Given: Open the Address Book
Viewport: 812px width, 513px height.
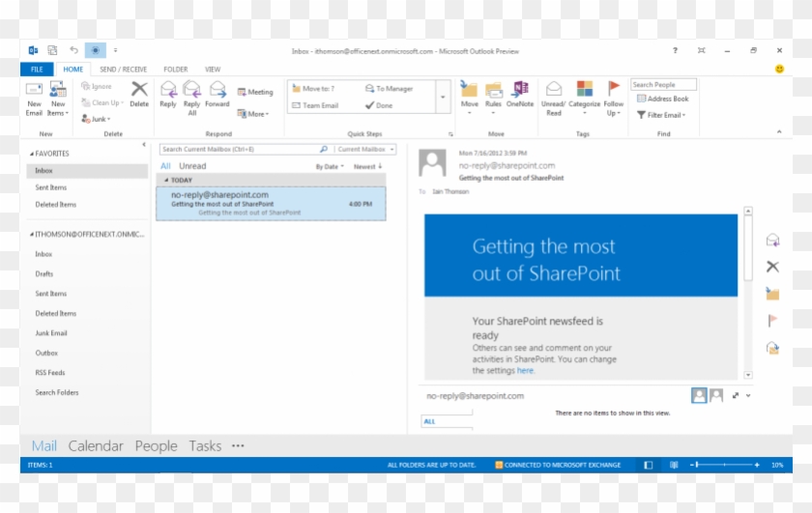Looking at the screenshot, I should 663,99.
